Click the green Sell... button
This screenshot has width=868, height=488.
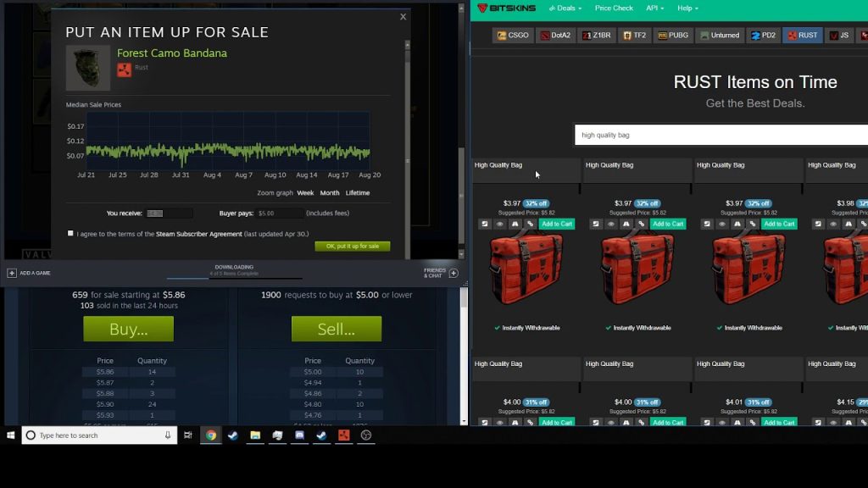[x=336, y=330]
